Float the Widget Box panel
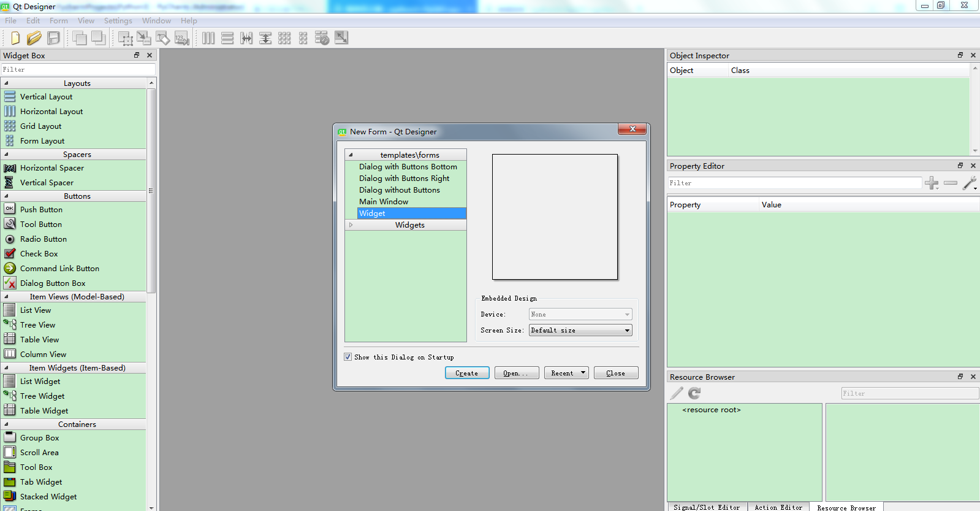The width and height of the screenshot is (980, 511). pos(137,55)
